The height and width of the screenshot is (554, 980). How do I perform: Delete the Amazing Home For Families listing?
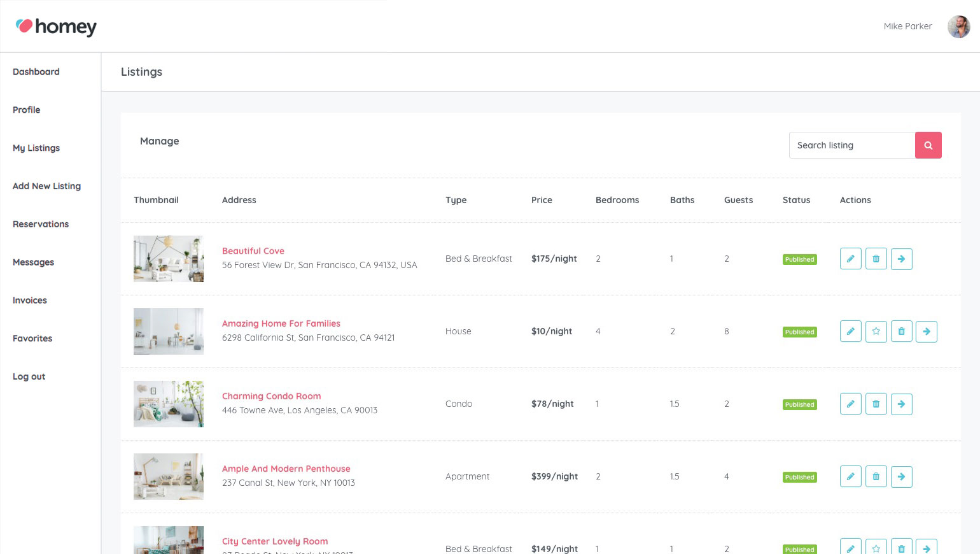pos(901,332)
